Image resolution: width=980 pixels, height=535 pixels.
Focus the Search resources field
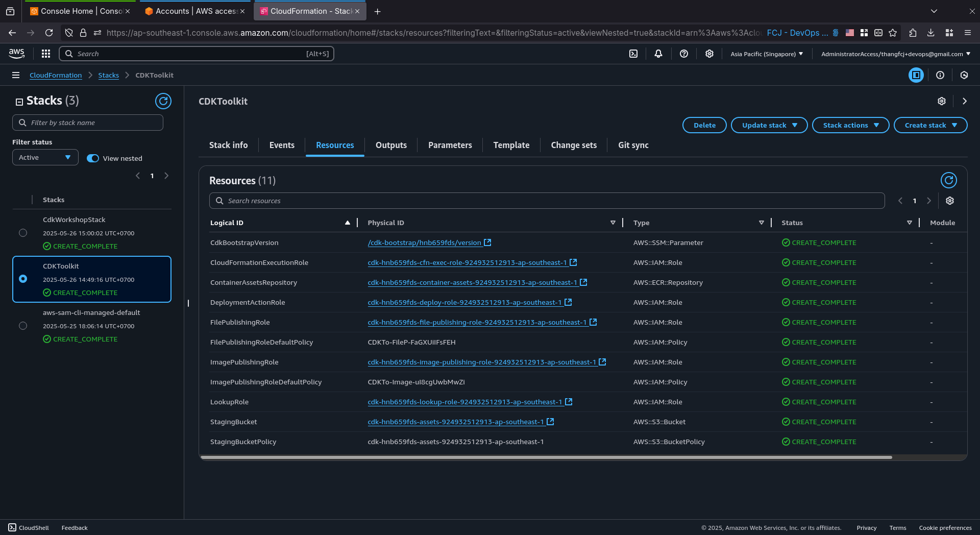(547, 201)
